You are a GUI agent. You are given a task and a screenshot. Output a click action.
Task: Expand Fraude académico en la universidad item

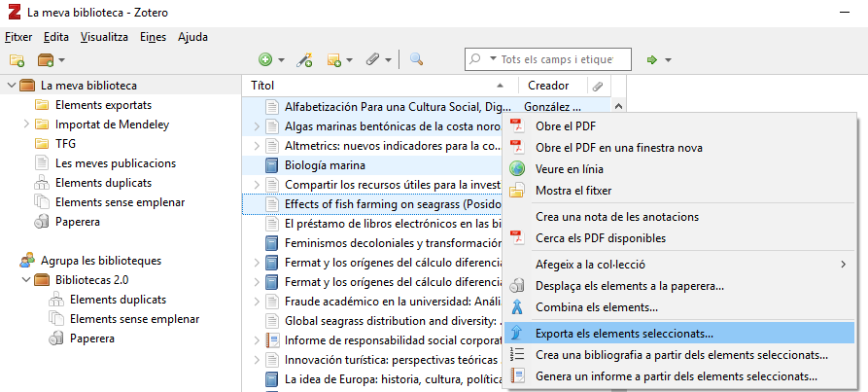tap(256, 302)
